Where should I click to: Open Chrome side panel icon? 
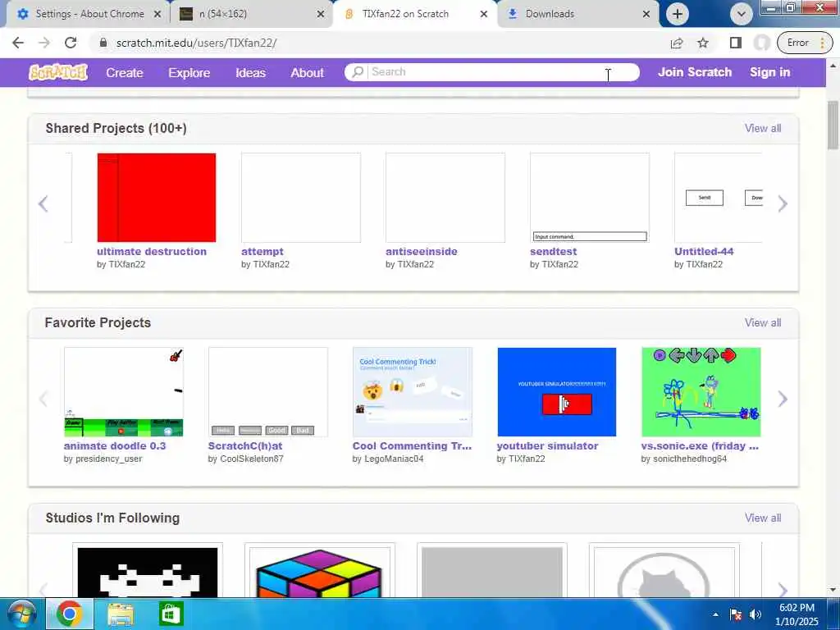(736, 43)
